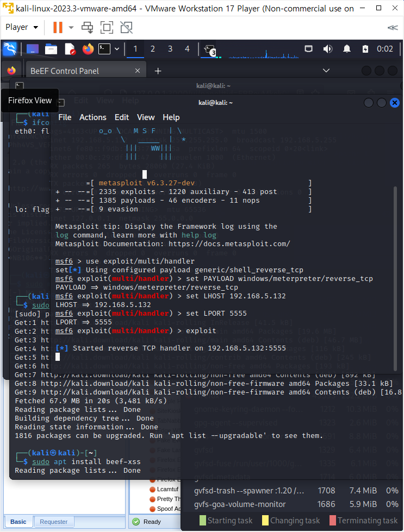Launch terminal emulator from Kali panel
Screen dimensions: 404x532
tap(104, 49)
